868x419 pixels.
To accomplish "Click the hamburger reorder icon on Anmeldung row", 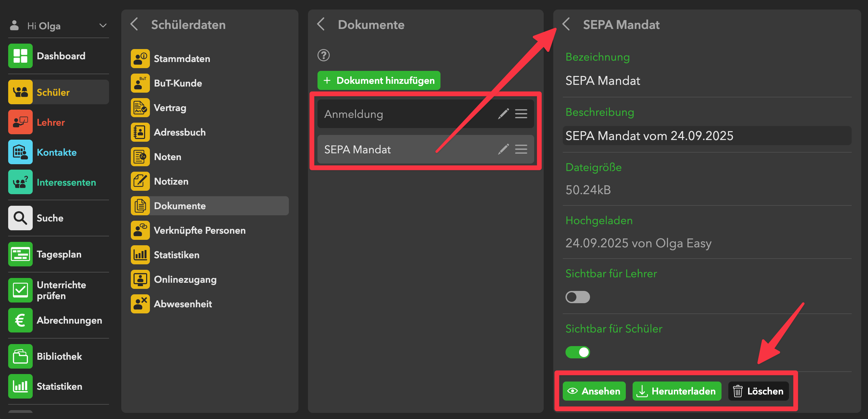I will coord(521,114).
